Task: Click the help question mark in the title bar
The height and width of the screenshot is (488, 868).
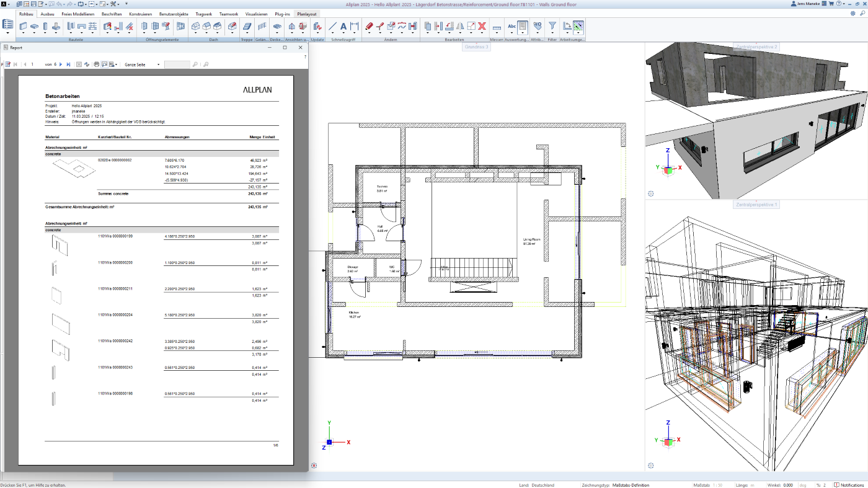Action: (839, 4)
